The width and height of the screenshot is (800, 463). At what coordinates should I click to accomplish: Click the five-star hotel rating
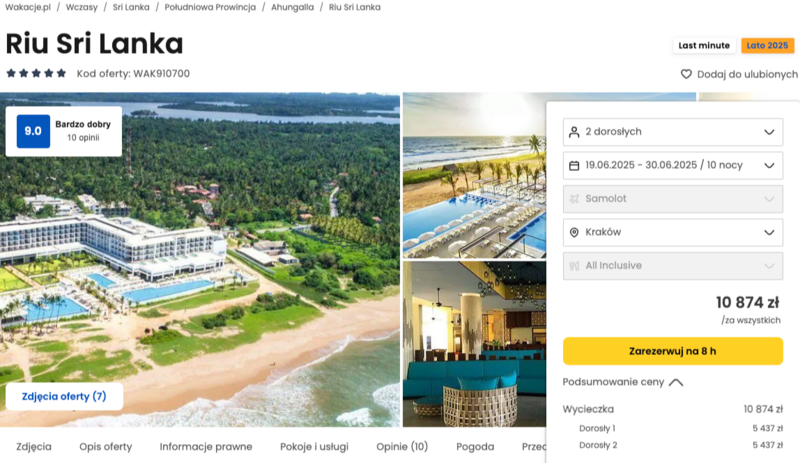pyautogui.click(x=36, y=74)
